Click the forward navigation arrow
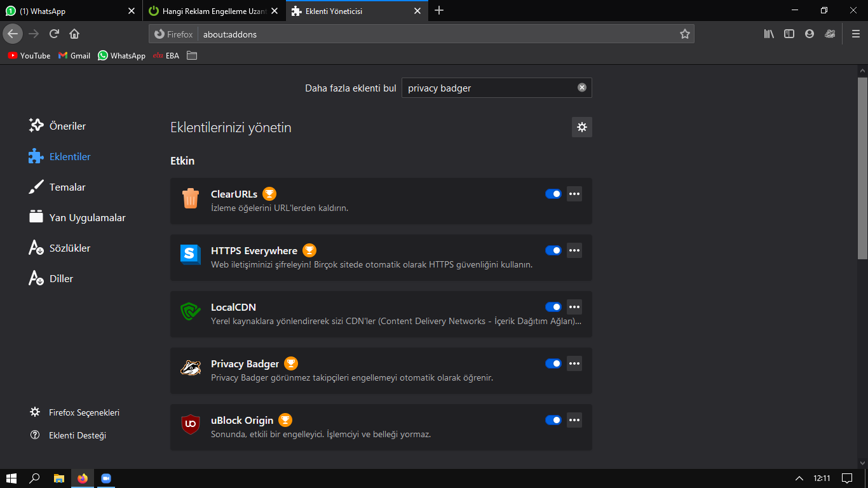This screenshot has height=488, width=868. pos(34,34)
